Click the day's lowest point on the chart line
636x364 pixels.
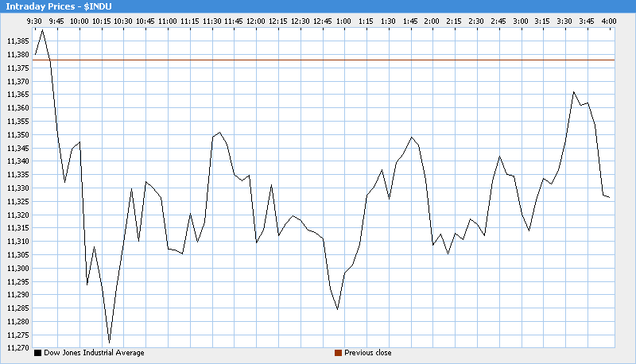coord(109,343)
